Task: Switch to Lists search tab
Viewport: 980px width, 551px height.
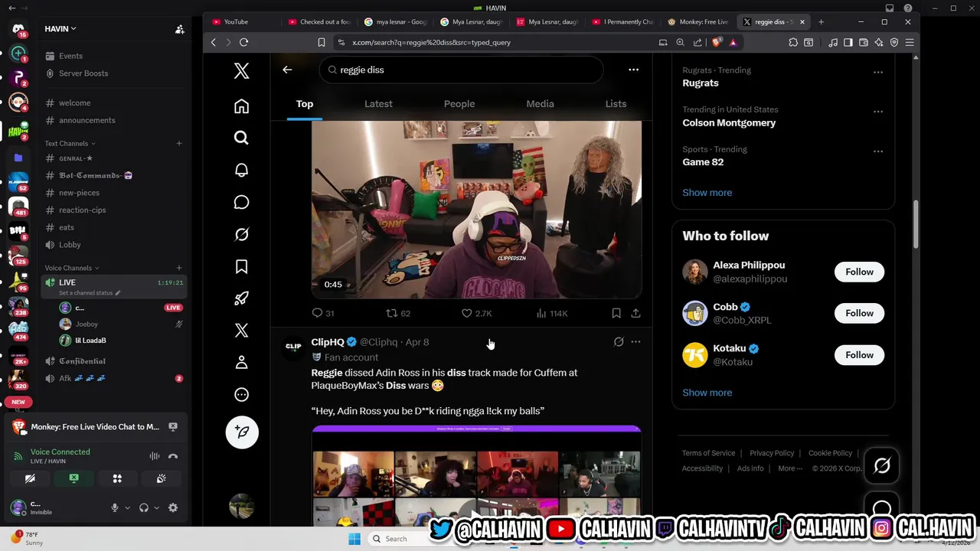Action: click(x=616, y=104)
